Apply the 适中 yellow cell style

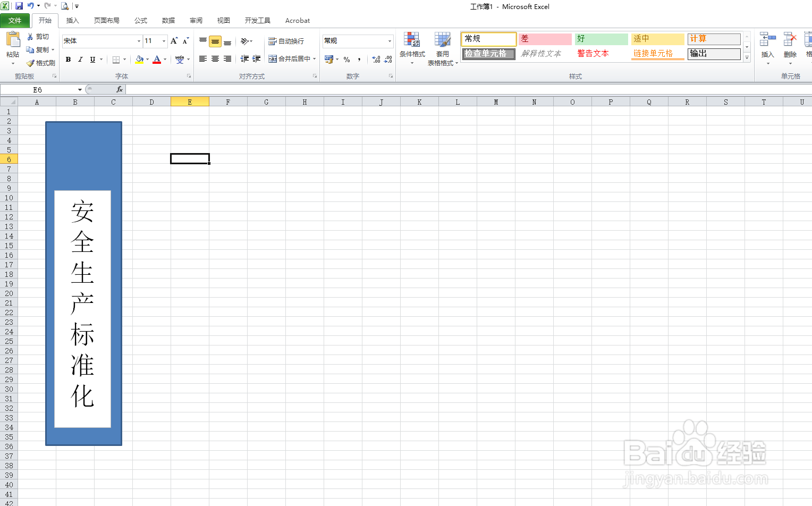(658, 39)
